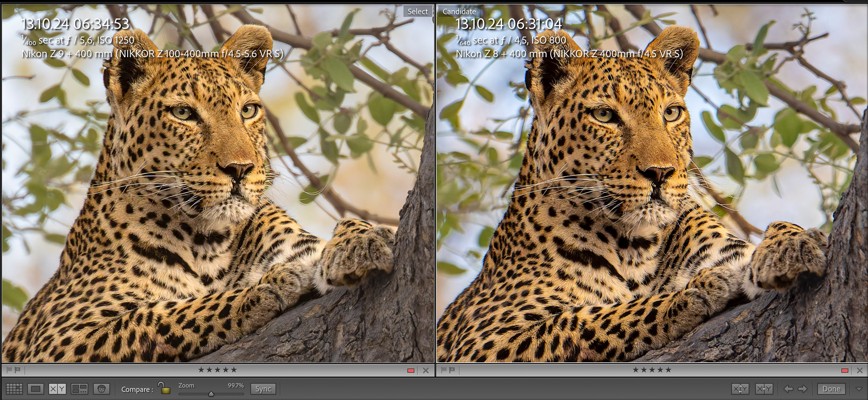Click the Swap select and candidate icon
Screen dimensions: 868x400
(740, 389)
